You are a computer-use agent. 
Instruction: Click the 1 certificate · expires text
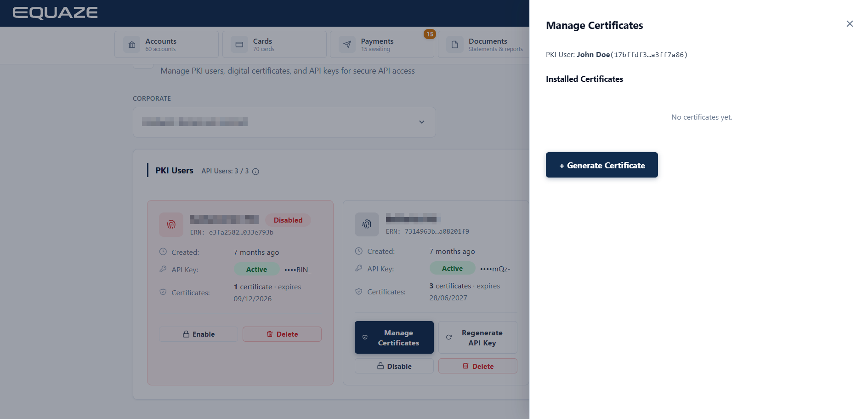pyautogui.click(x=267, y=287)
